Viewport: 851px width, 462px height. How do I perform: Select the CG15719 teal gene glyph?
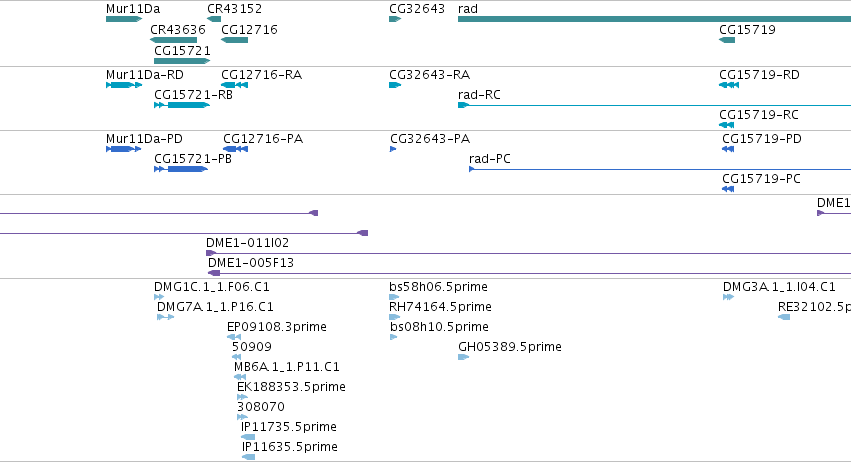click(727, 40)
